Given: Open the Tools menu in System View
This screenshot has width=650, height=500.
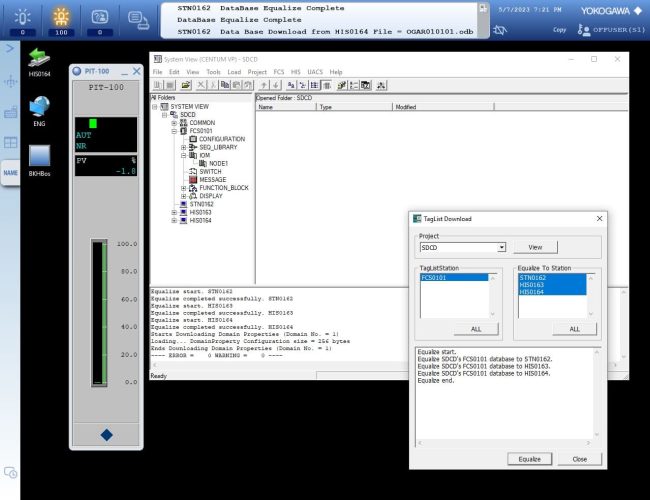Looking at the screenshot, I should tap(213, 72).
